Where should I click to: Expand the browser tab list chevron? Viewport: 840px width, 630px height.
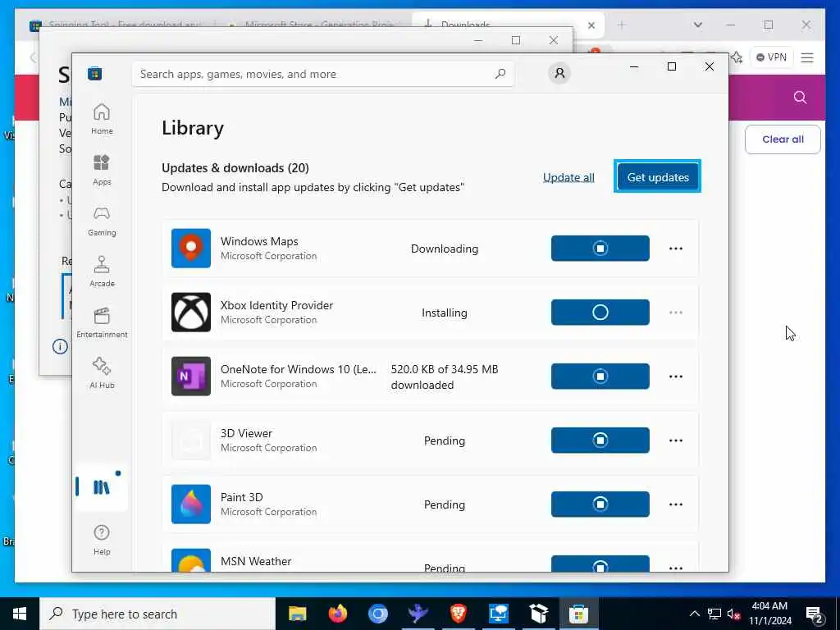click(697, 25)
